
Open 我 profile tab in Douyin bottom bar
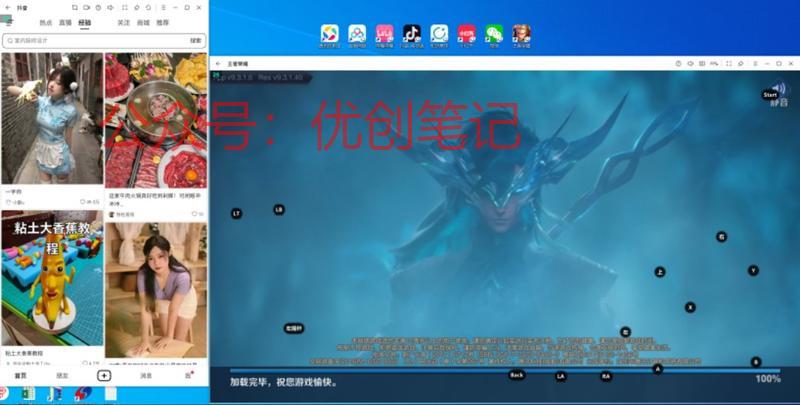click(x=188, y=375)
